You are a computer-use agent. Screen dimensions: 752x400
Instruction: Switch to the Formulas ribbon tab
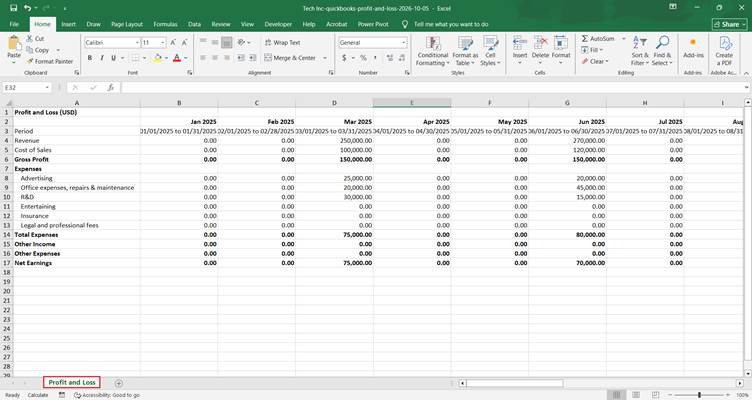[x=165, y=24]
